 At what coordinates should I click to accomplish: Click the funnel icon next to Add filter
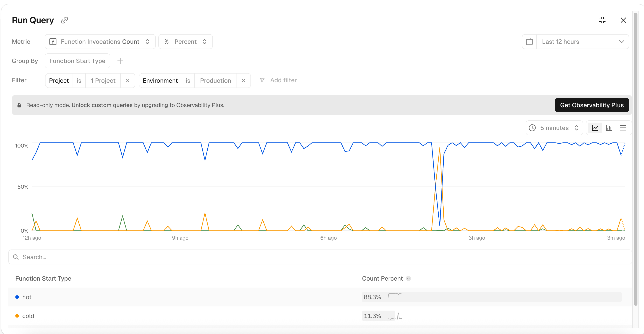click(x=262, y=80)
